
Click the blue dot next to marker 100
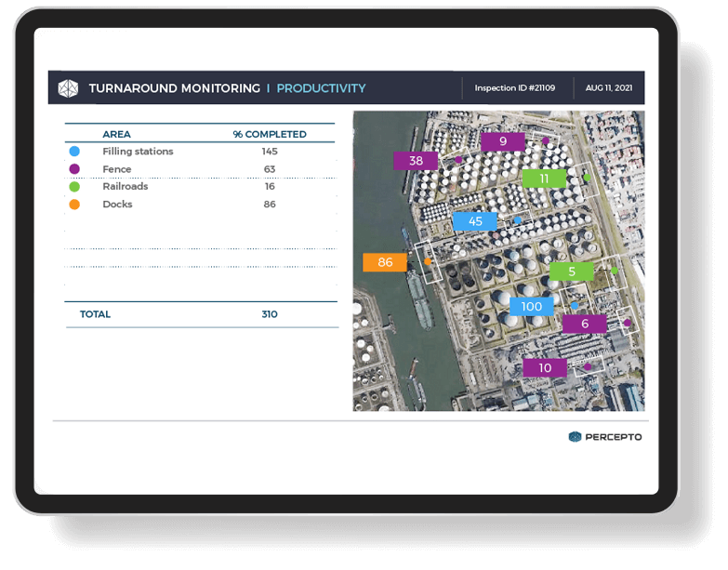575,305
